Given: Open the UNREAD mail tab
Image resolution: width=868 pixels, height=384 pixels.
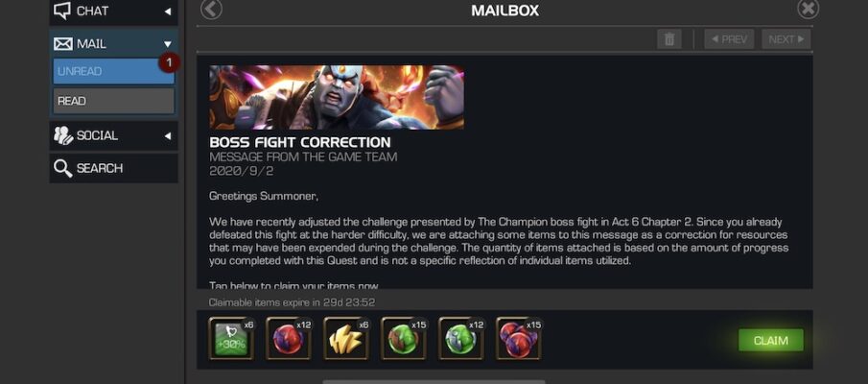Looking at the screenshot, I should (114, 71).
